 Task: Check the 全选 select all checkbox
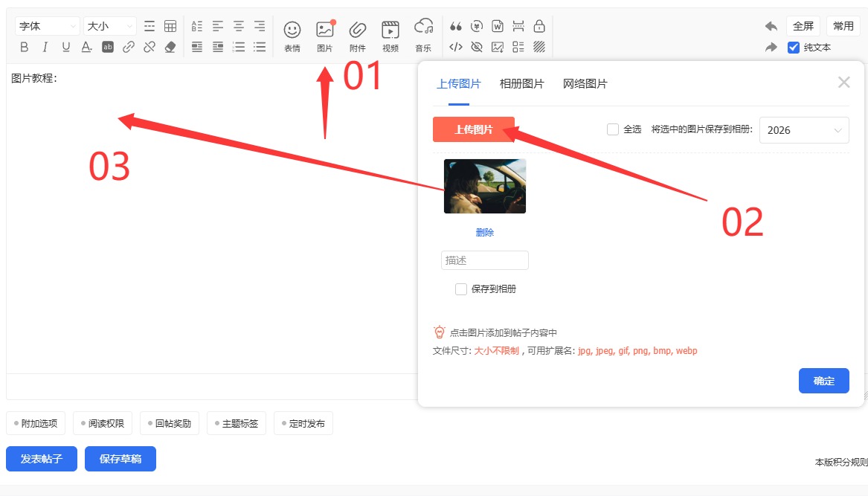(x=613, y=129)
